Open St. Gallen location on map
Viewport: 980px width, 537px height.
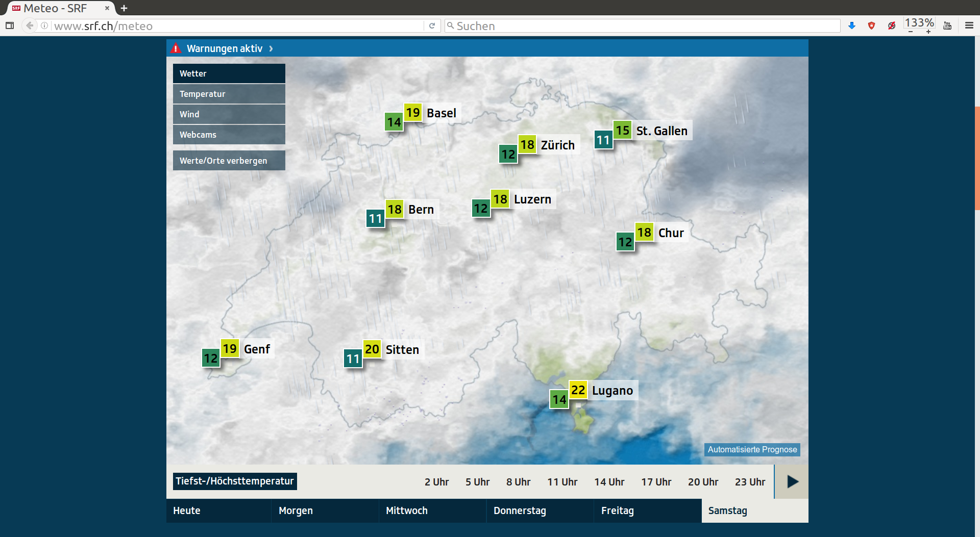[662, 131]
